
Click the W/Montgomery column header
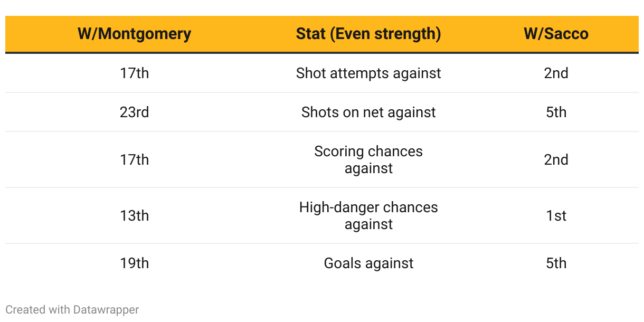coord(134,34)
